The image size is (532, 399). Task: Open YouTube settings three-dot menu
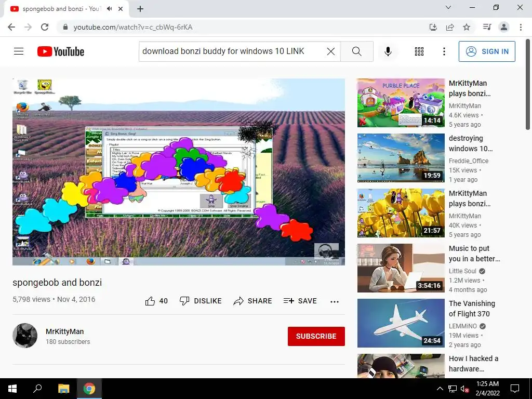tap(444, 51)
